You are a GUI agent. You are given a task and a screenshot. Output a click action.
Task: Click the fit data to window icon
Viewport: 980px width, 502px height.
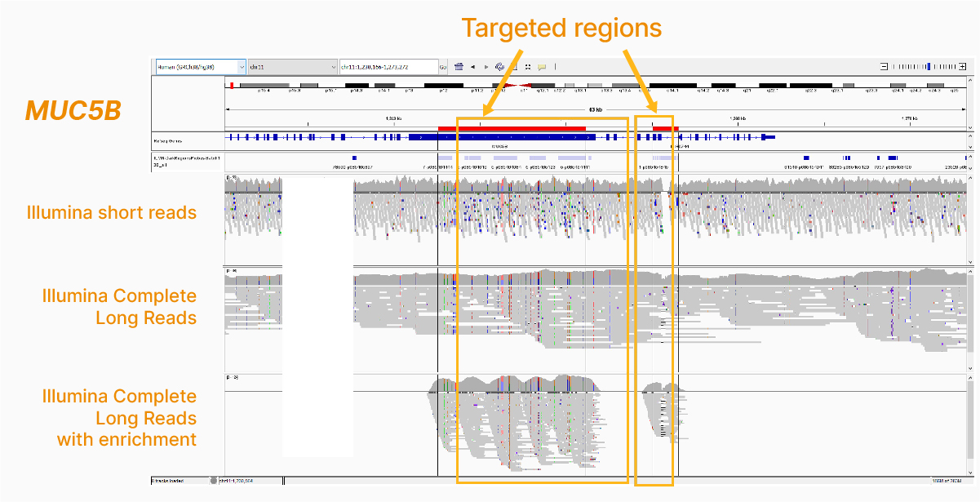click(528, 67)
